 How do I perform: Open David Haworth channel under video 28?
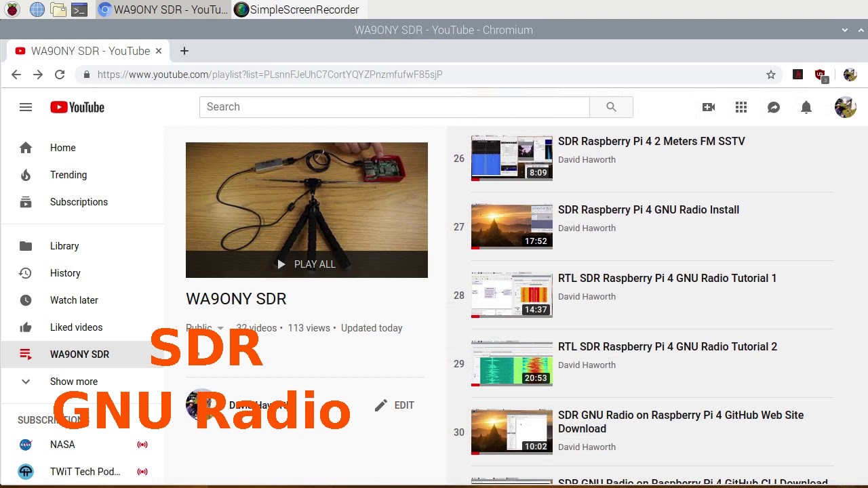[x=587, y=297]
